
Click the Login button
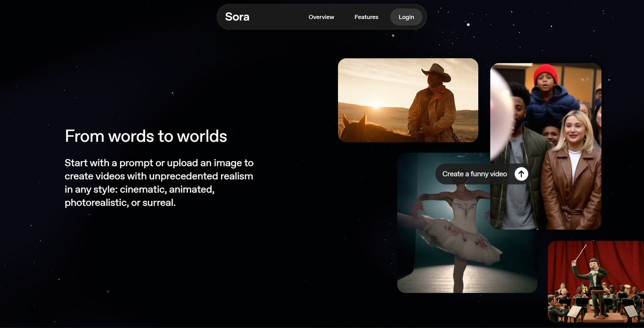click(406, 17)
